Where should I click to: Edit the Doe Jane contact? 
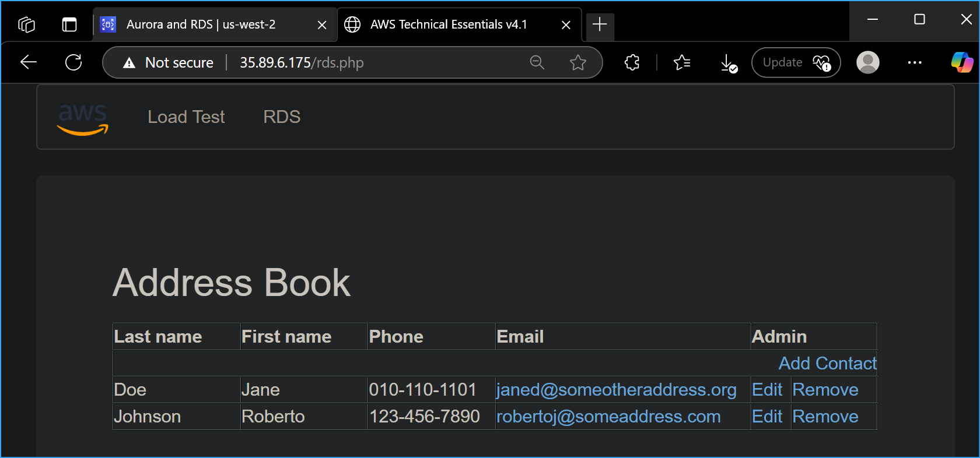[x=767, y=390]
